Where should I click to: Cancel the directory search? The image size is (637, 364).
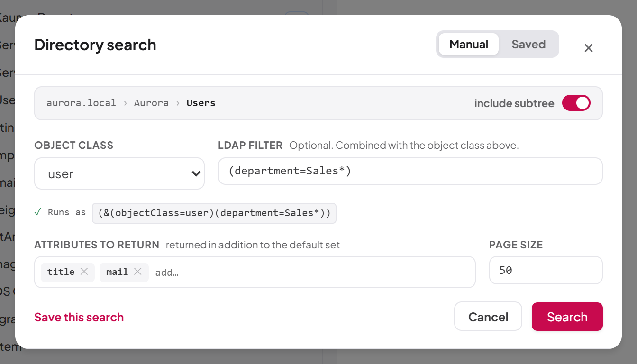[488, 317]
